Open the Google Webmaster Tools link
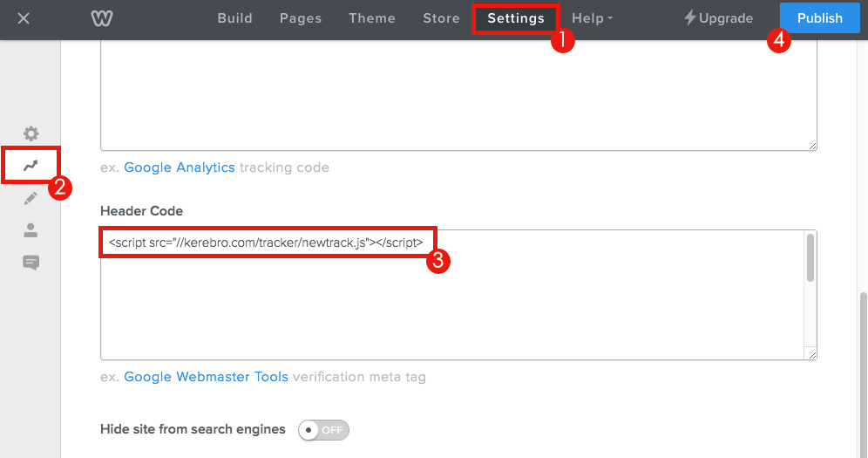Screen dimensions: 868x458 [x=206, y=377]
